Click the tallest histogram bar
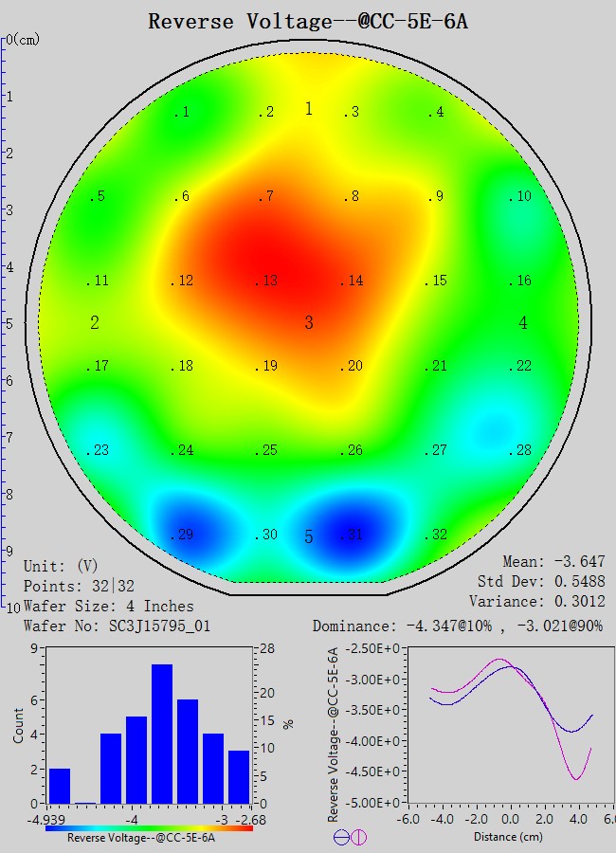 162,734
